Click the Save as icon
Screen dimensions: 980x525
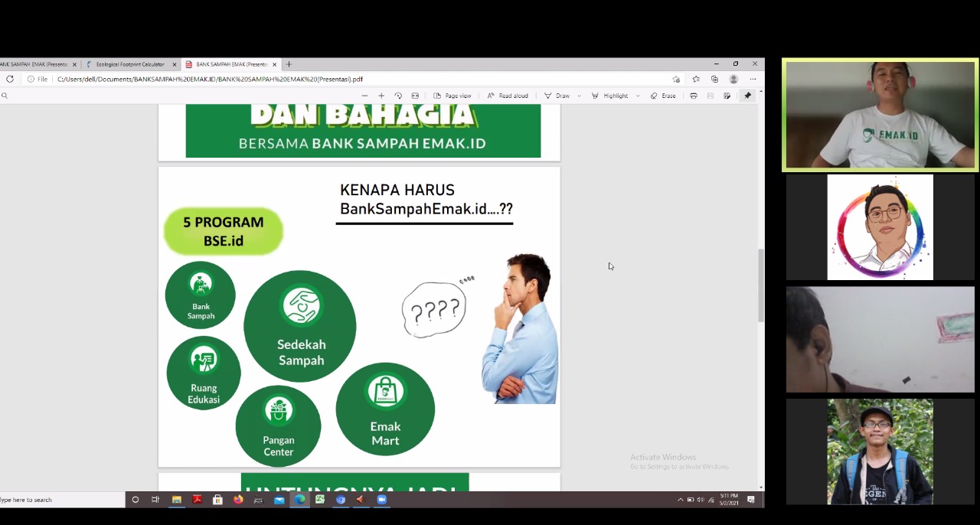[727, 96]
